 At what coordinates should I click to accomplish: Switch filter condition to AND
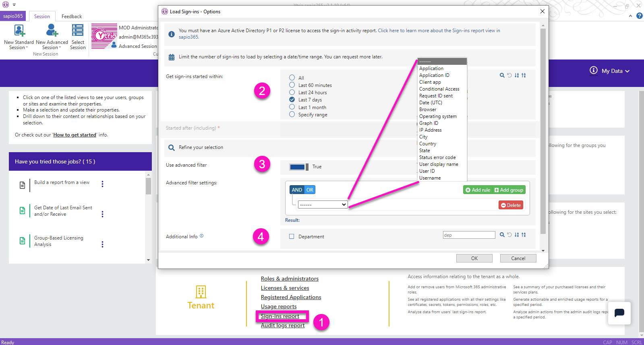[x=297, y=190]
